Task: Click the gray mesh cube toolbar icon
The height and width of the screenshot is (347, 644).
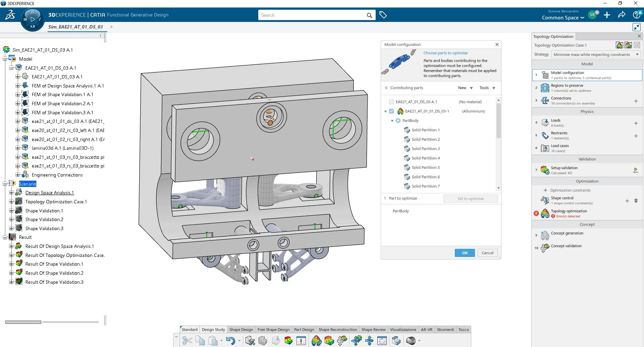Action: pos(263,341)
